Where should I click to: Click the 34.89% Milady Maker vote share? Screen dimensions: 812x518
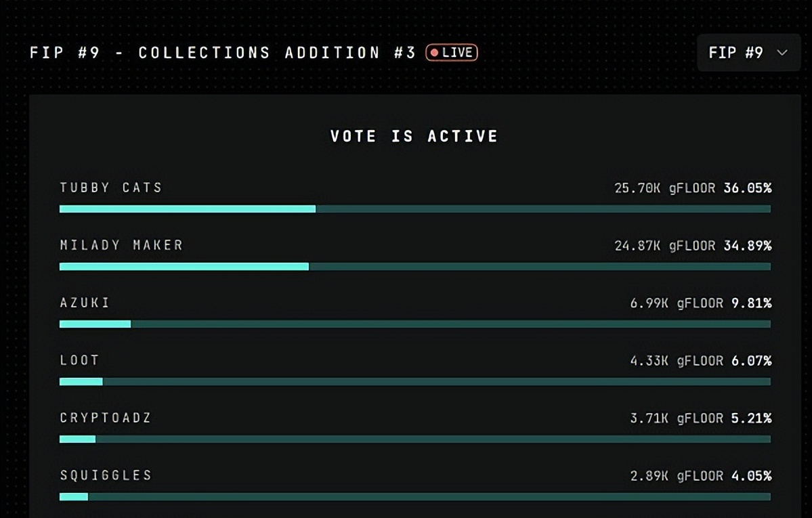pyautogui.click(x=747, y=246)
